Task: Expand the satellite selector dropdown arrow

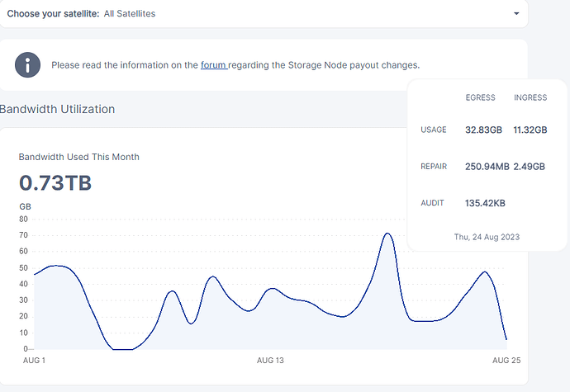Action: point(516,14)
